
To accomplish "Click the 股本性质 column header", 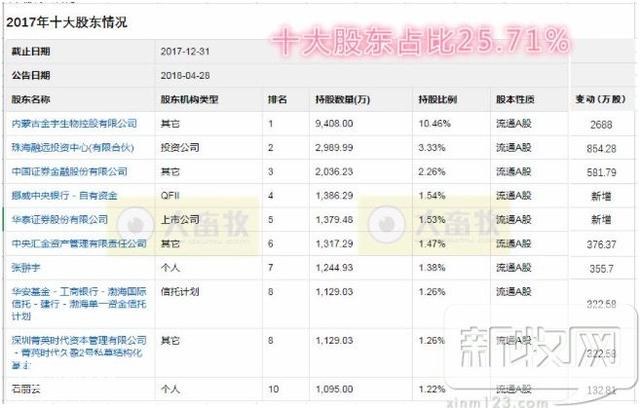I will pyautogui.click(x=515, y=99).
